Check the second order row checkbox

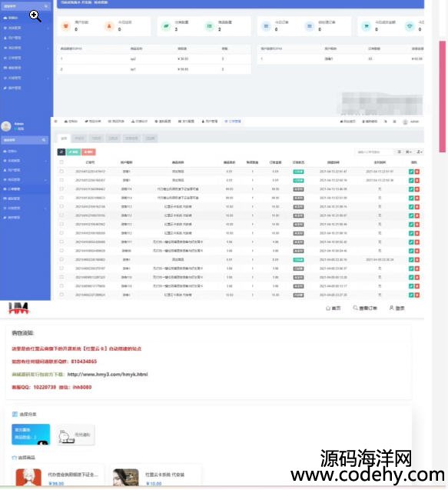pyautogui.click(x=61, y=180)
